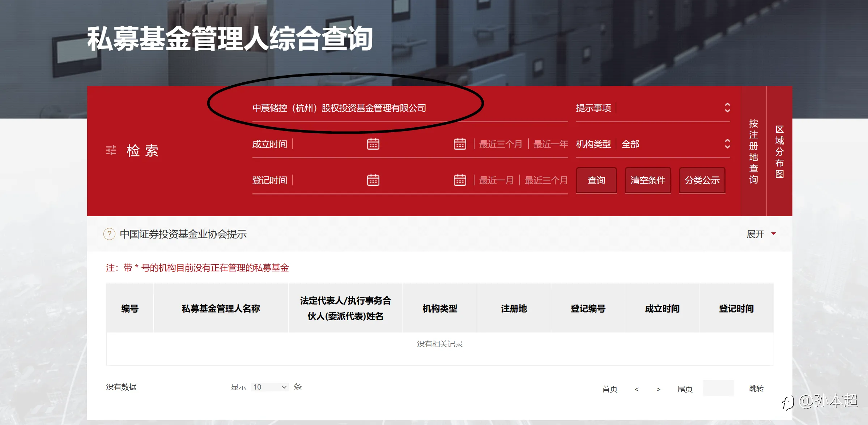Click the question mark icon before 中国证券投资基金业协会提示

(x=109, y=234)
